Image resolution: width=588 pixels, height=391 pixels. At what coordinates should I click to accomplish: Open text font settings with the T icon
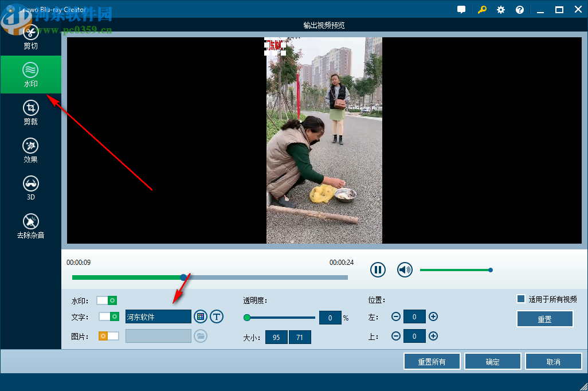(217, 316)
